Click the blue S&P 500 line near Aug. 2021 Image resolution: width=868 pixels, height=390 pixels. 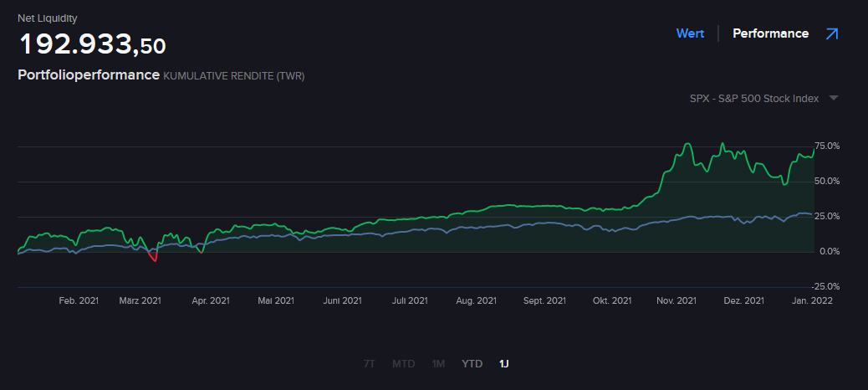coord(477,227)
